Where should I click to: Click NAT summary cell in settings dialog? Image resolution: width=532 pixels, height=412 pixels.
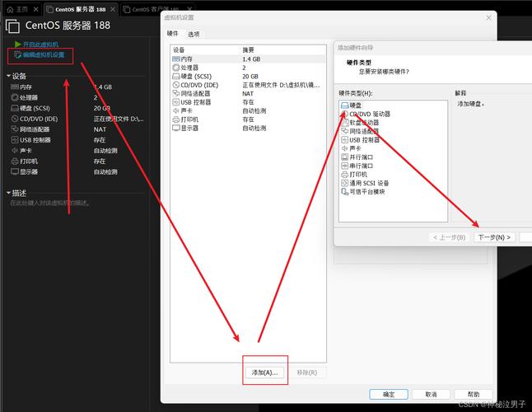[x=248, y=94]
